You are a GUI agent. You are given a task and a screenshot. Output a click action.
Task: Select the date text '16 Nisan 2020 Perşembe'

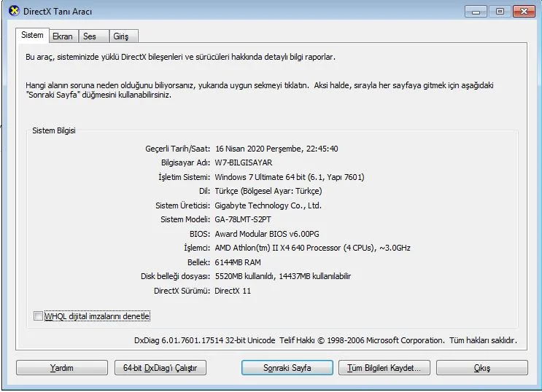258,149
